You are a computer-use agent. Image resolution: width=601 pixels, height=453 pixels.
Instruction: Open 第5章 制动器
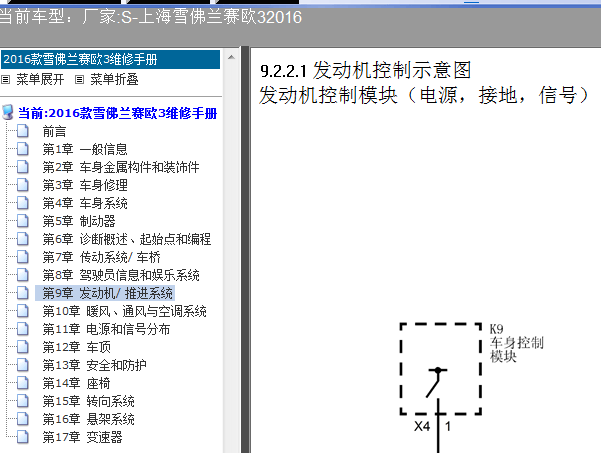click(79, 222)
